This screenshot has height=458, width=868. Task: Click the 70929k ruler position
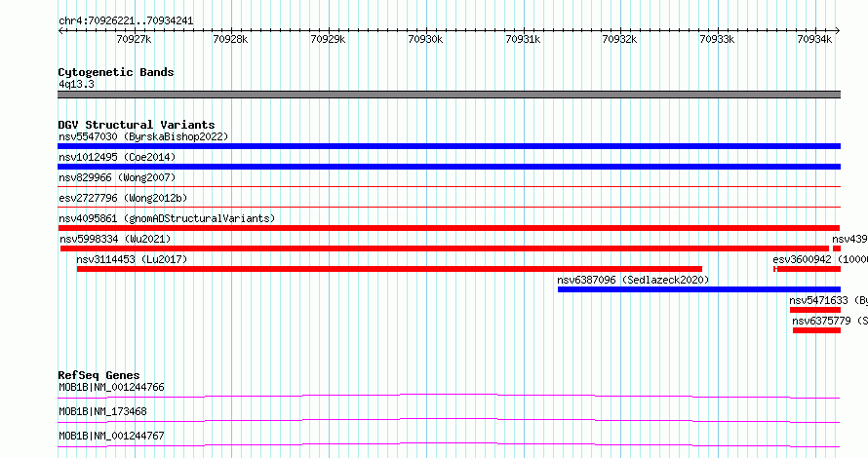coord(328,39)
